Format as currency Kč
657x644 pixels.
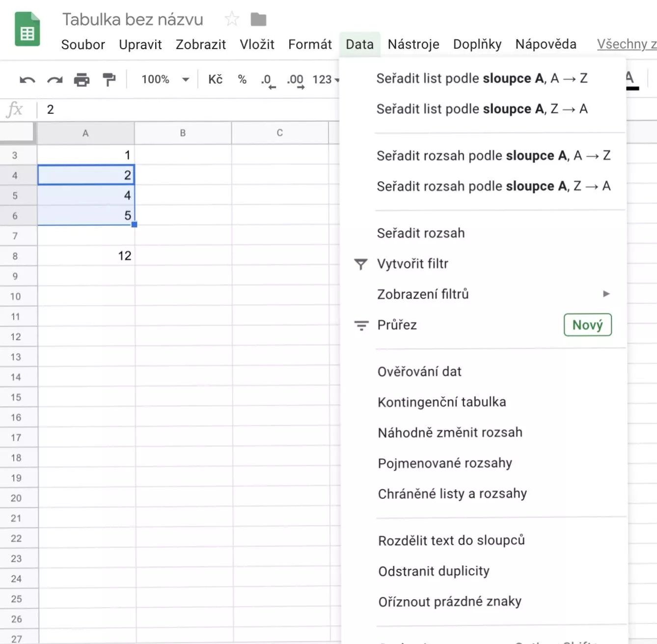click(215, 79)
